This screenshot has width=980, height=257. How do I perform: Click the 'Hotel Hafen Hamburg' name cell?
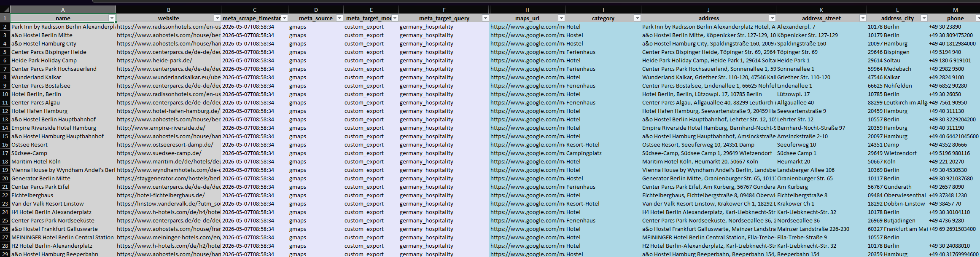point(63,111)
